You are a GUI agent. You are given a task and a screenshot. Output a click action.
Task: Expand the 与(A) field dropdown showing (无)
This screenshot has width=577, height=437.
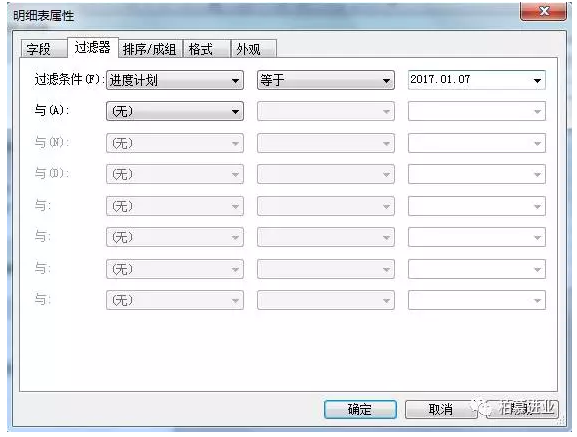click(175, 111)
